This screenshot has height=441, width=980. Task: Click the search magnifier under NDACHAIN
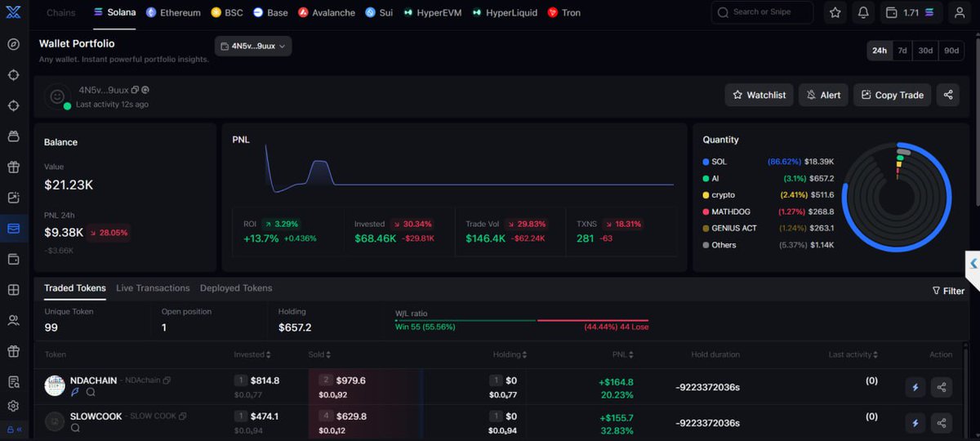point(91,392)
